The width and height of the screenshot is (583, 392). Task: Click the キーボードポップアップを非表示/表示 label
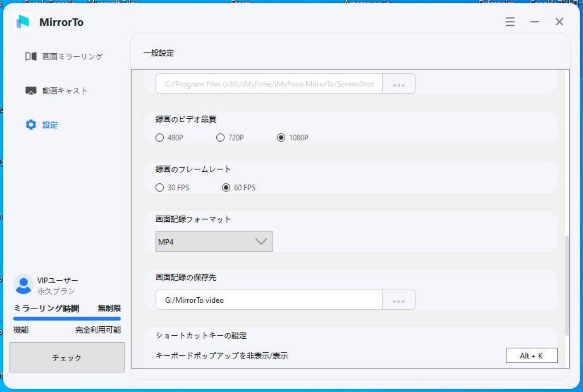221,356
